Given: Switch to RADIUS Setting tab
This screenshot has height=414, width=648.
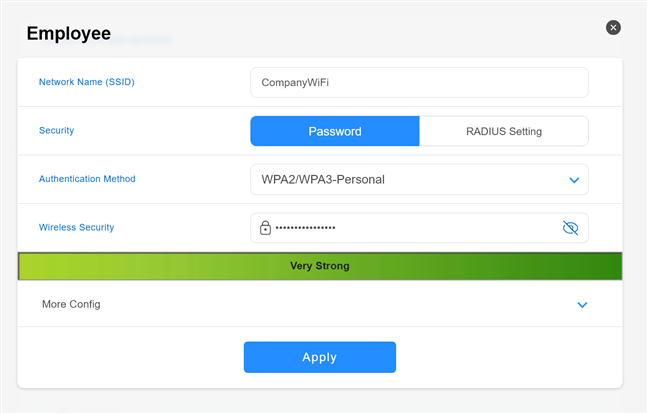Looking at the screenshot, I should point(504,131).
